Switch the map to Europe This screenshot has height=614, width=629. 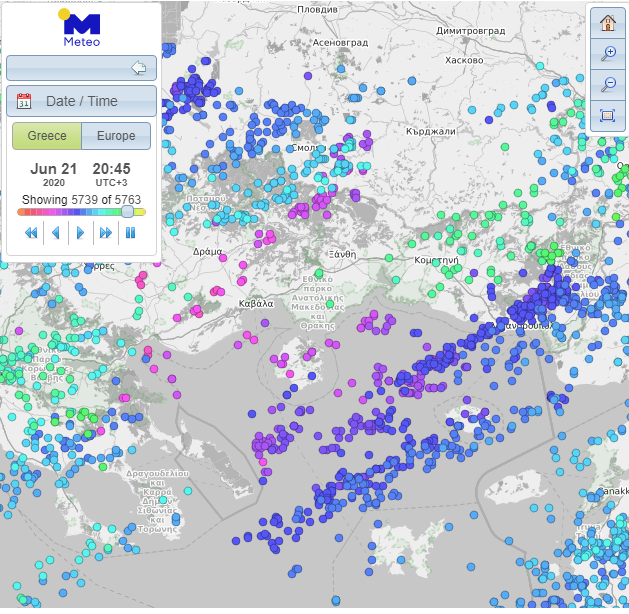(116, 136)
